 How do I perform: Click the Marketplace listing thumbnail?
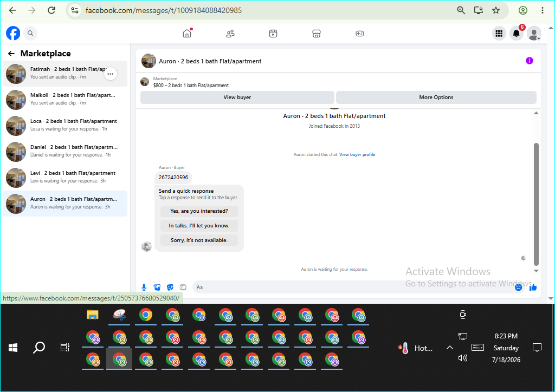144,82
